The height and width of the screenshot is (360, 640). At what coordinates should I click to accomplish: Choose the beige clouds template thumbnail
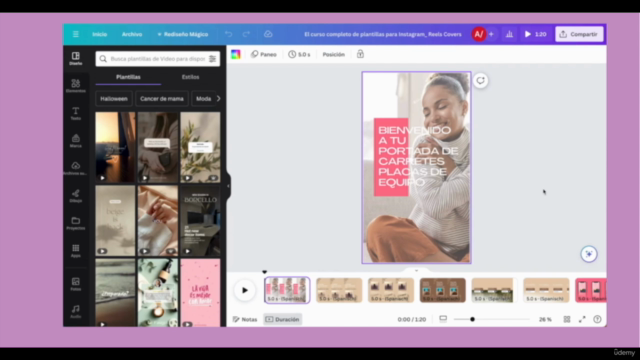pos(116,221)
